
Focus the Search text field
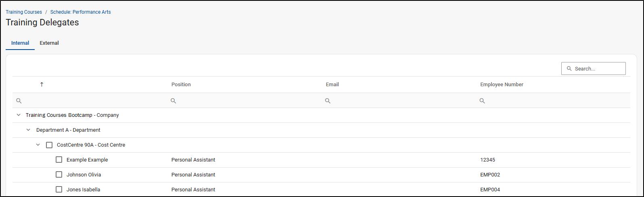pyautogui.click(x=598, y=68)
